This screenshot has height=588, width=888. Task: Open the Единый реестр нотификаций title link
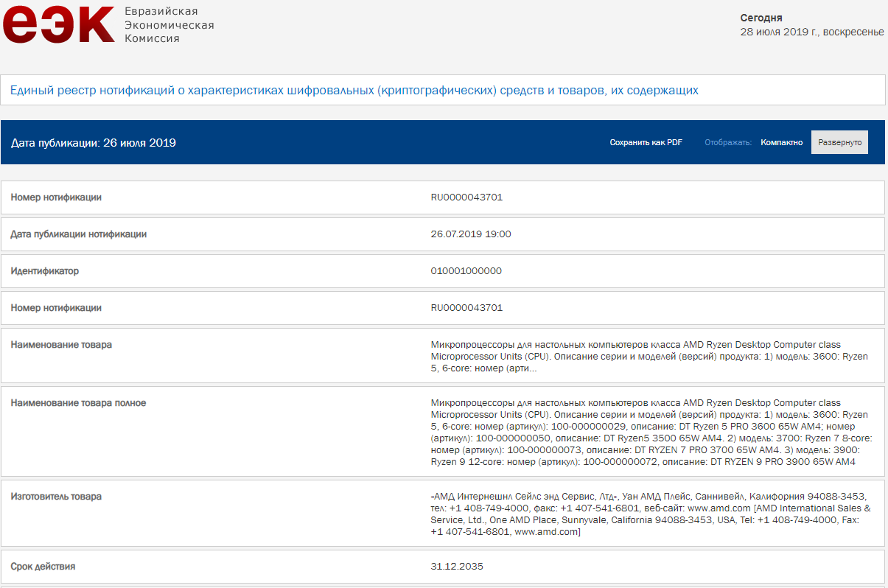click(x=354, y=91)
